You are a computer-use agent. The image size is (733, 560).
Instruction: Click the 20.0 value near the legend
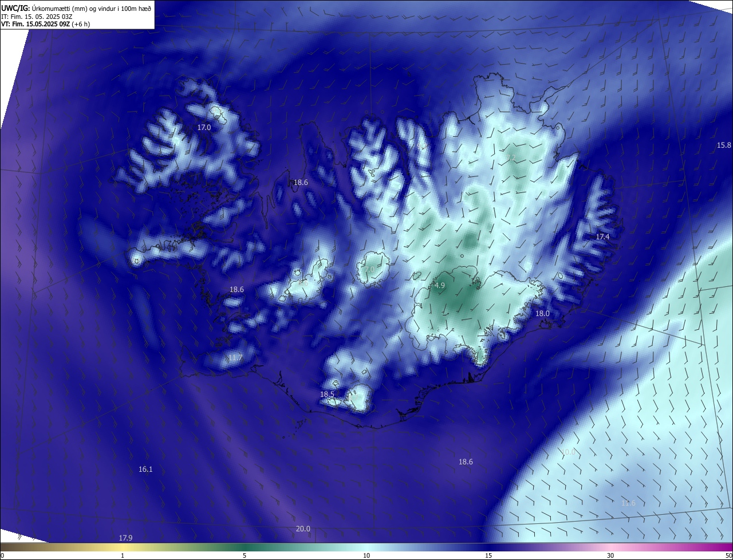tap(303, 529)
